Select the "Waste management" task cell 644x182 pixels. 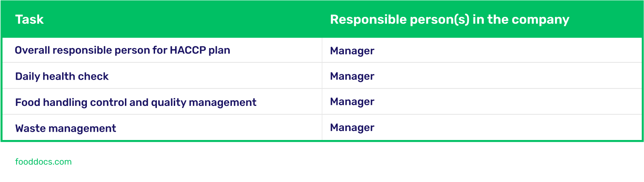click(x=66, y=128)
